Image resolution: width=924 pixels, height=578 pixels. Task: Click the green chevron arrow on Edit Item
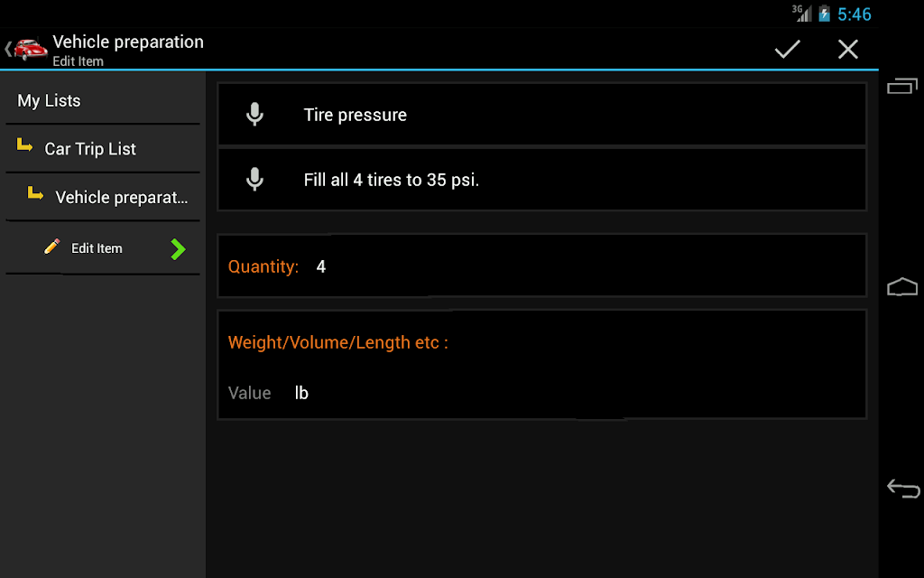click(x=178, y=249)
